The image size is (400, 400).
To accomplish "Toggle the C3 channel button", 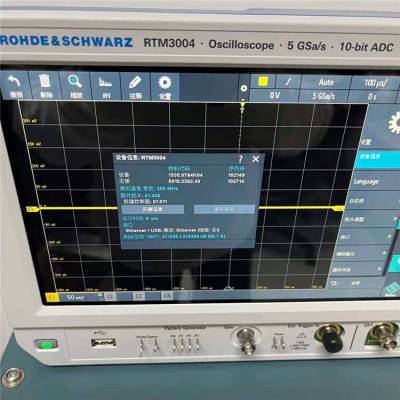I will pyautogui.click(x=138, y=296).
